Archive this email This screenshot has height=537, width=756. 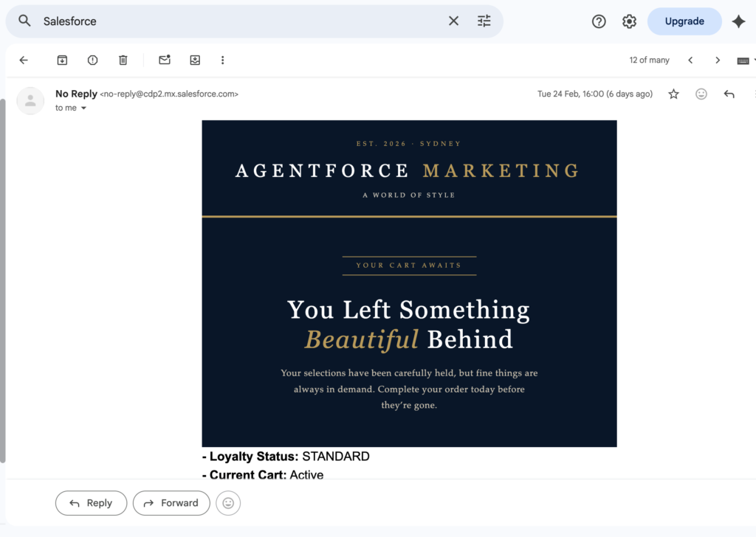[62, 60]
